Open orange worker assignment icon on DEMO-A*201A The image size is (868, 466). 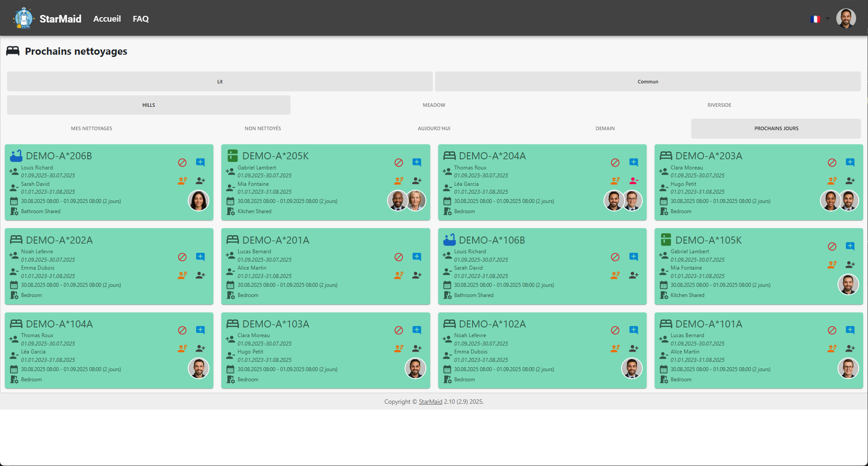coord(399,275)
